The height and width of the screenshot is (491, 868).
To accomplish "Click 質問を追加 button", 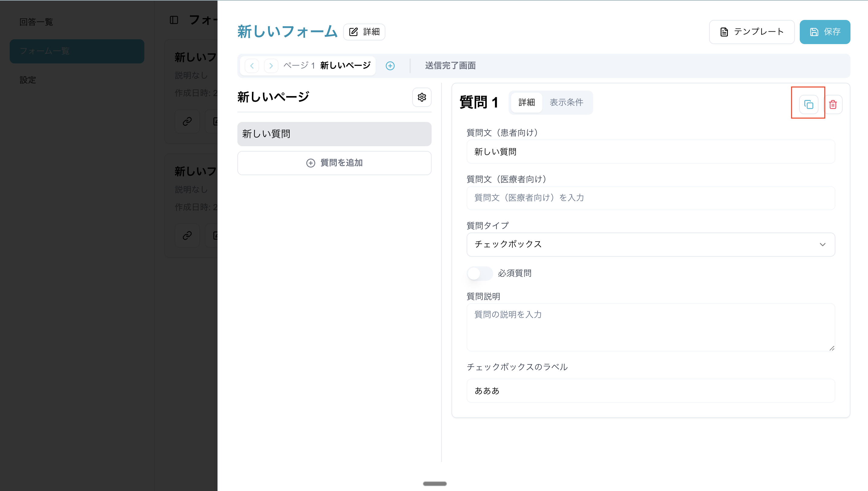I will (x=334, y=163).
